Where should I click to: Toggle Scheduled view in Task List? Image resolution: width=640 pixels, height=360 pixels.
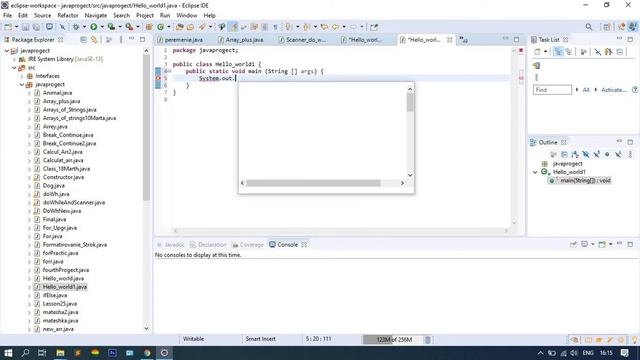pos(569,52)
